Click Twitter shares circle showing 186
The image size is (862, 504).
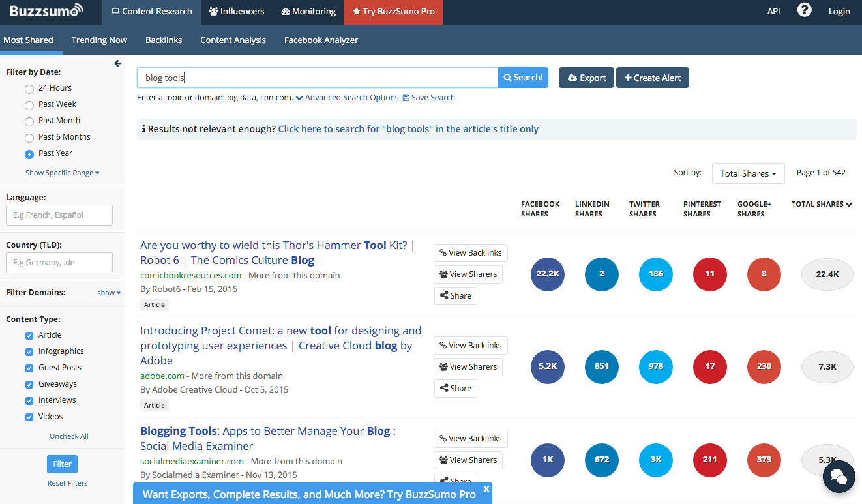click(656, 274)
